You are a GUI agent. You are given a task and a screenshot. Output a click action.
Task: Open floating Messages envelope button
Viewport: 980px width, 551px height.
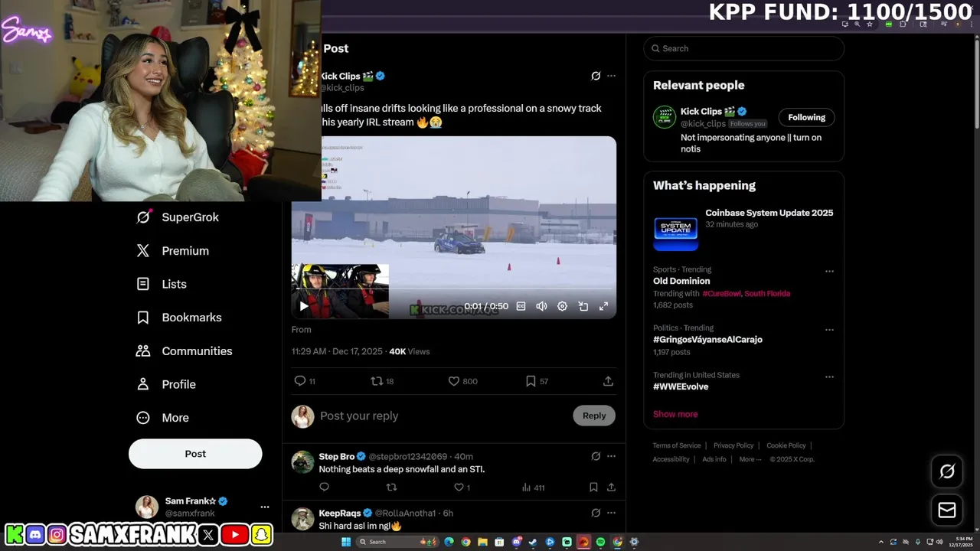click(x=947, y=510)
